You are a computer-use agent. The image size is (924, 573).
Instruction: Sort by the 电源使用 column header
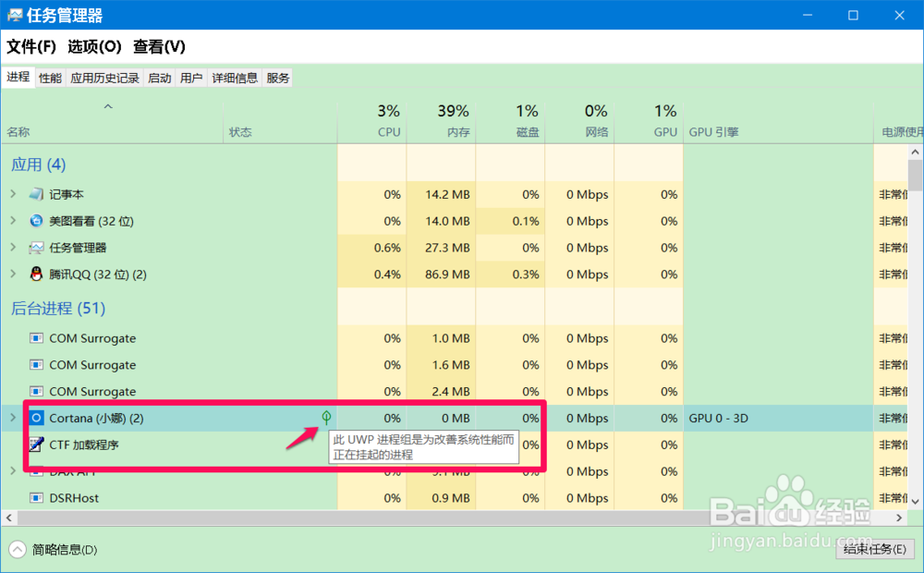[x=899, y=123]
